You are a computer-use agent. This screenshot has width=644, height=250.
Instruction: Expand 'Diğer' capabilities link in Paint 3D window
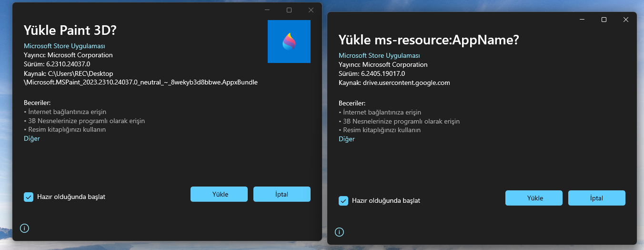coord(32,138)
